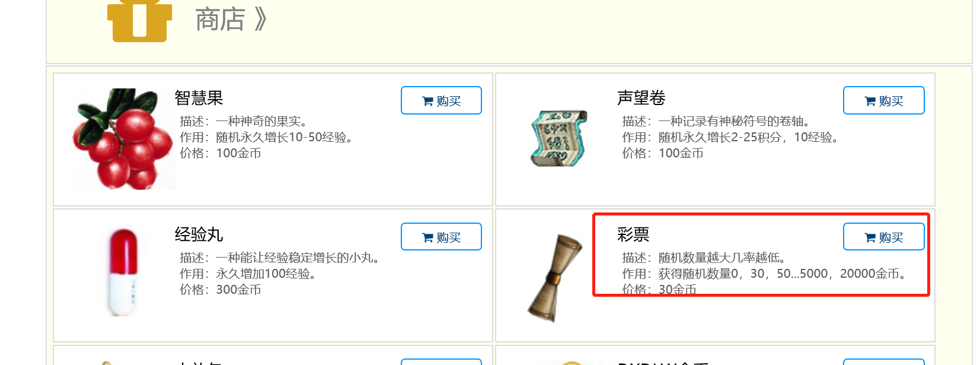This screenshot has width=980, height=365.
Task: Select the red 智慧果 berries image
Action: point(123,139)
